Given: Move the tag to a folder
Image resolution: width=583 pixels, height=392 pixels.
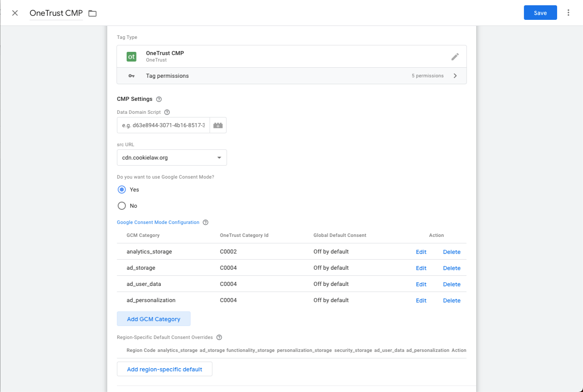Looking at the screenshot, I should point(92,13).
